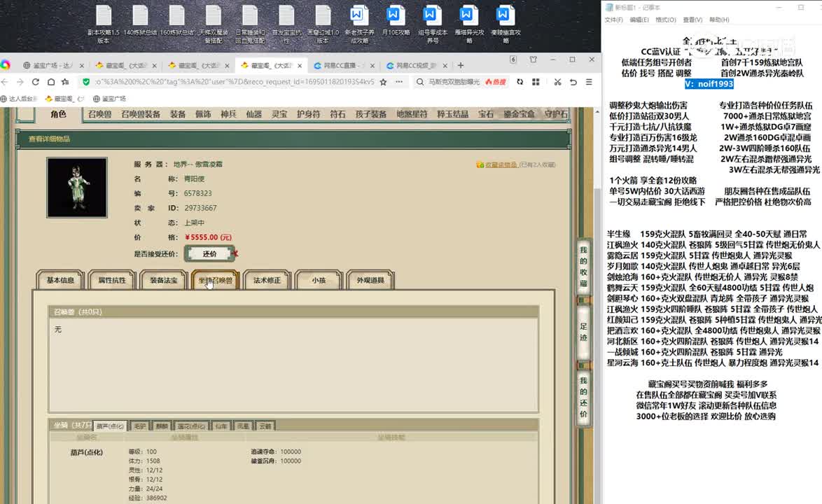This screenshot has height=504, width=822.
Task: Open 达人后台 bookmark
Action: [19, 99]
